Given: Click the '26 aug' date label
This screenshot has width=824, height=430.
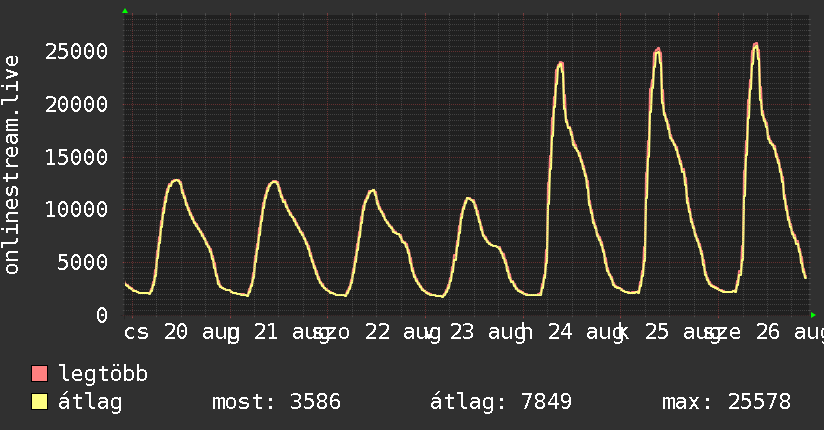Looking at the screenshot, I should point(790,332).
